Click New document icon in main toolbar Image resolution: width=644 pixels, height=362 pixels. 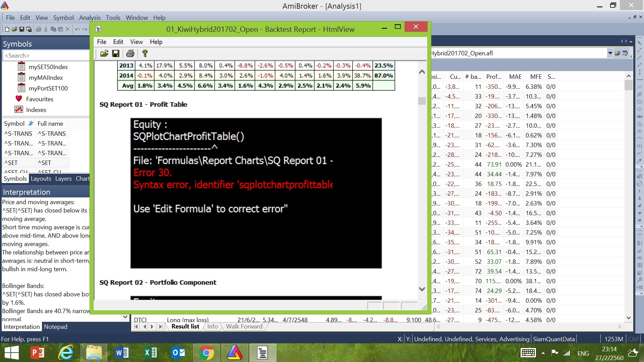pyautogui.click(x=7, y=29)
